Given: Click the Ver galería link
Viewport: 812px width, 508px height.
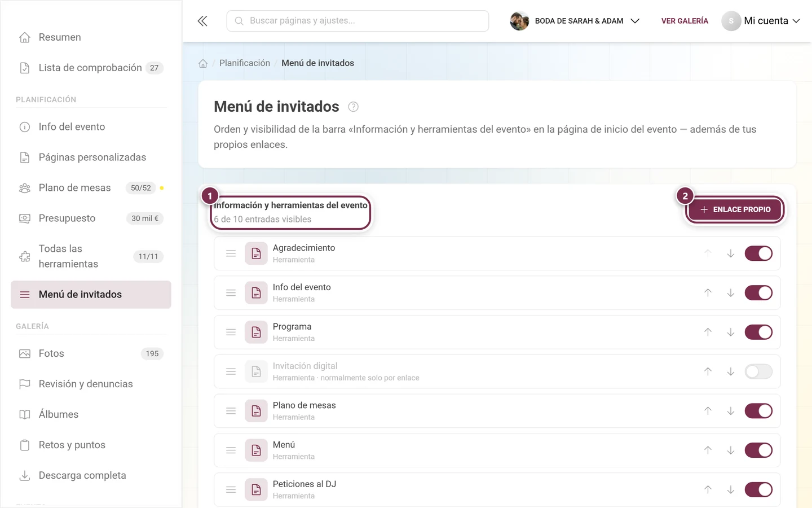Looking at the screenshot, I should (x=685, y=21).
